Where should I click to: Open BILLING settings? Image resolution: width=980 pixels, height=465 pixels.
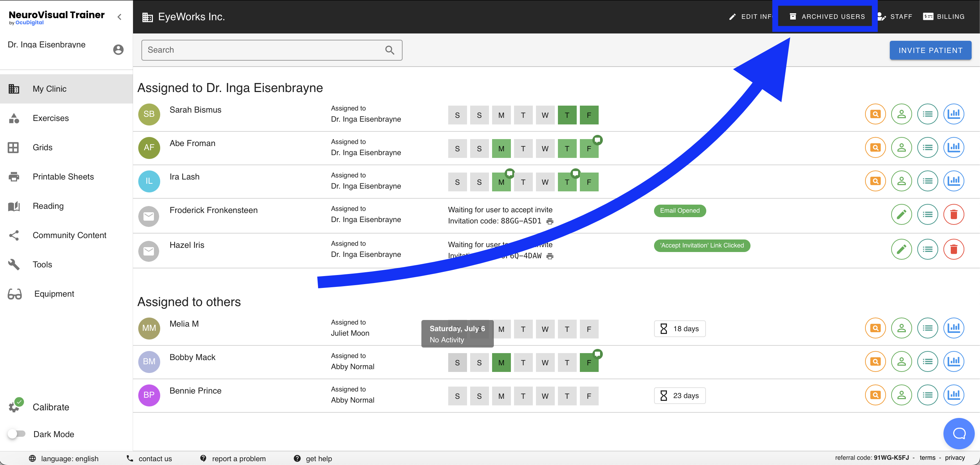pyautogui.click(x=943, y=17)
